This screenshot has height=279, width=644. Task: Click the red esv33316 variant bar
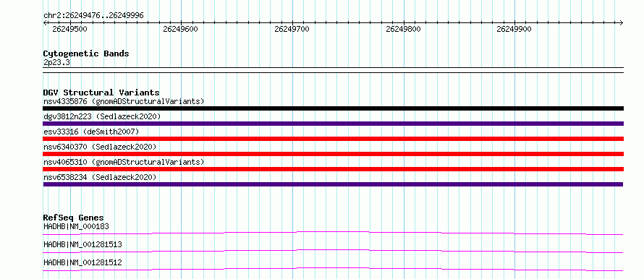coord(333,139)
